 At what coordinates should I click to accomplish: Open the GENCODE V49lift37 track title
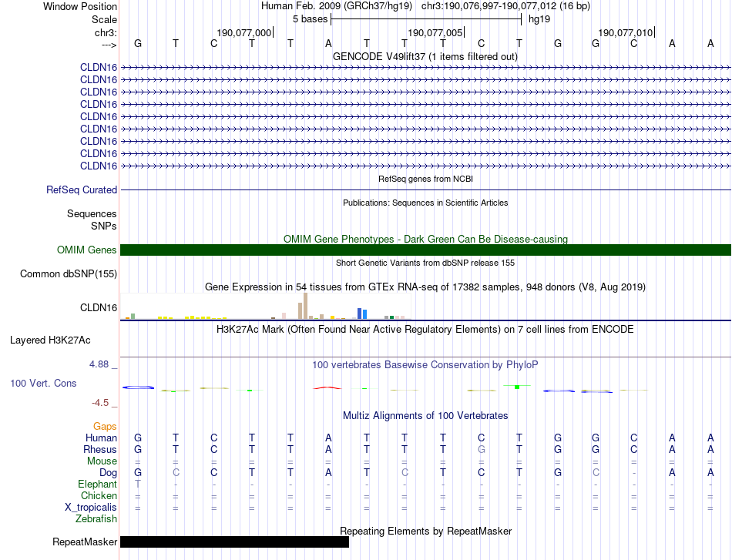[x=425, y=56]
